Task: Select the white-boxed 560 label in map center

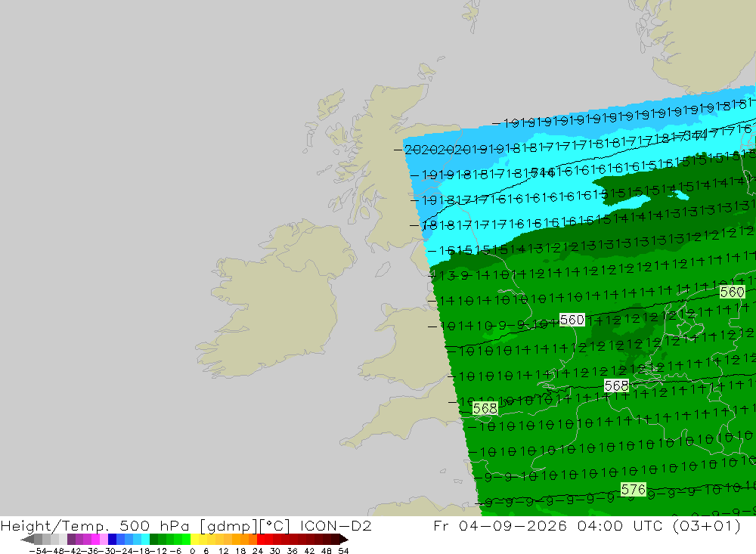Action: (572, 320)
